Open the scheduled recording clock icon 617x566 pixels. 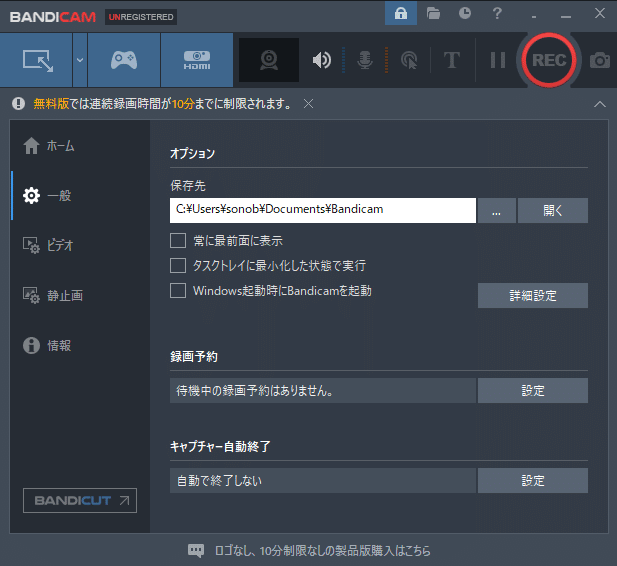tap(465, 13)
